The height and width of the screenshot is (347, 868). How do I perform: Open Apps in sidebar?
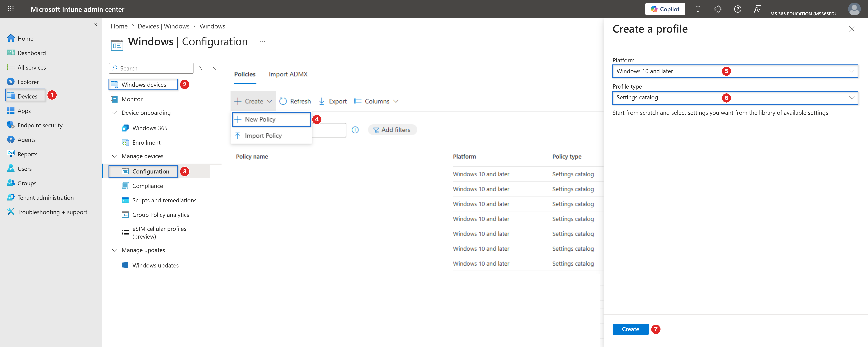[x=19, y=111]
